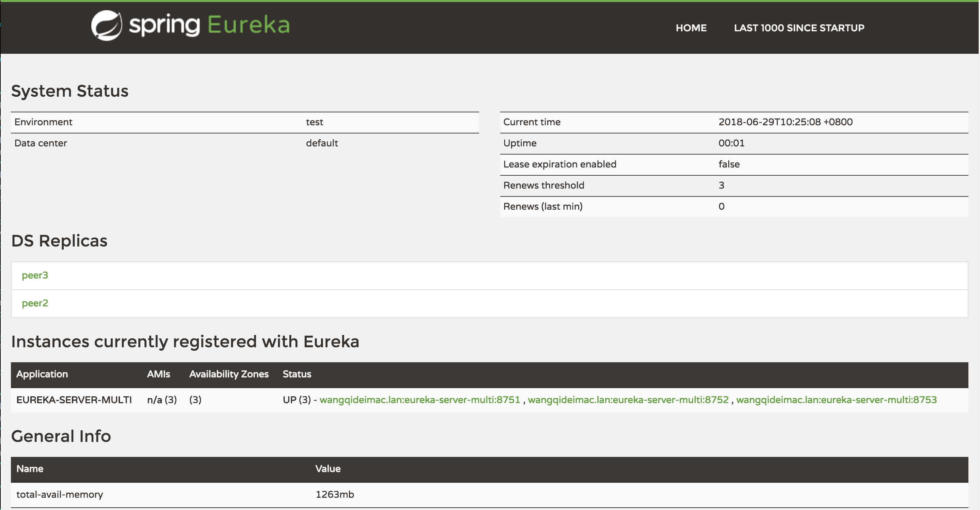Click the Renews threshold label

544,186
